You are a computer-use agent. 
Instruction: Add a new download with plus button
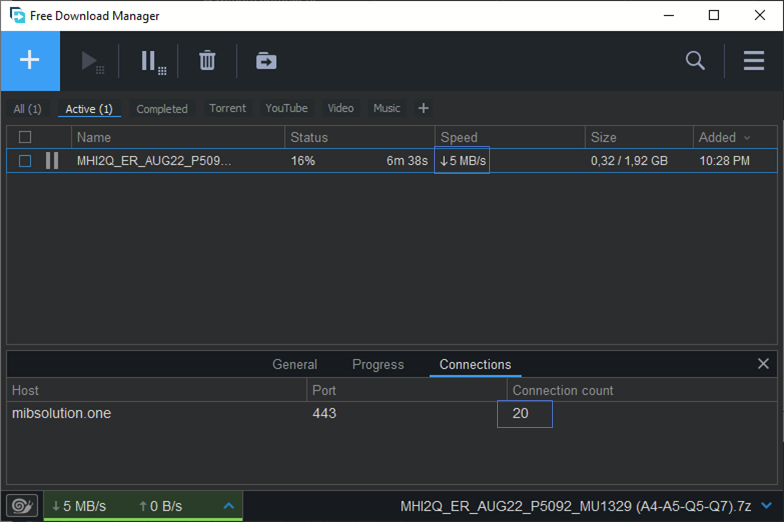[30, 60]
